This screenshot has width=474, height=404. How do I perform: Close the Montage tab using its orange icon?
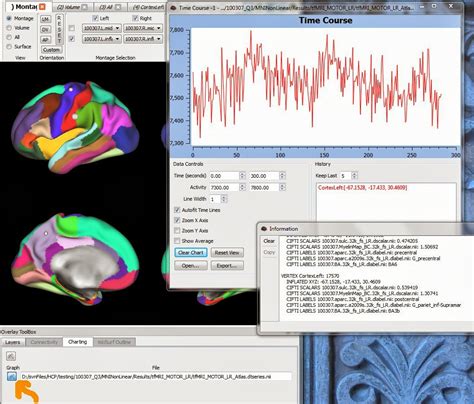[x=42, y=6]
